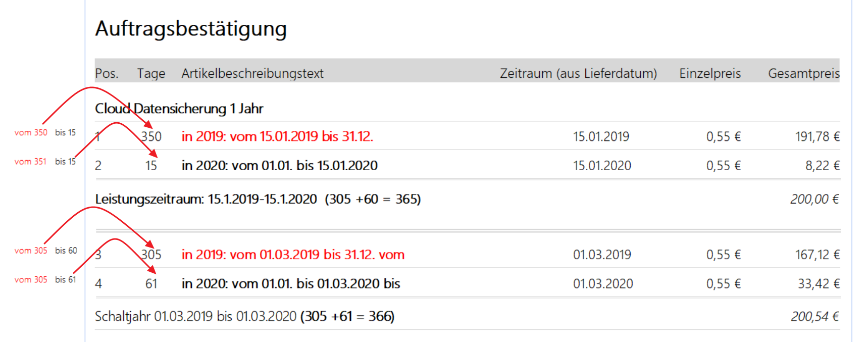
Task: Select red text 'in 2019: vom 15.01.2019 bis 31.12.'
Action: pyautogui.click(x=277, y=136)
